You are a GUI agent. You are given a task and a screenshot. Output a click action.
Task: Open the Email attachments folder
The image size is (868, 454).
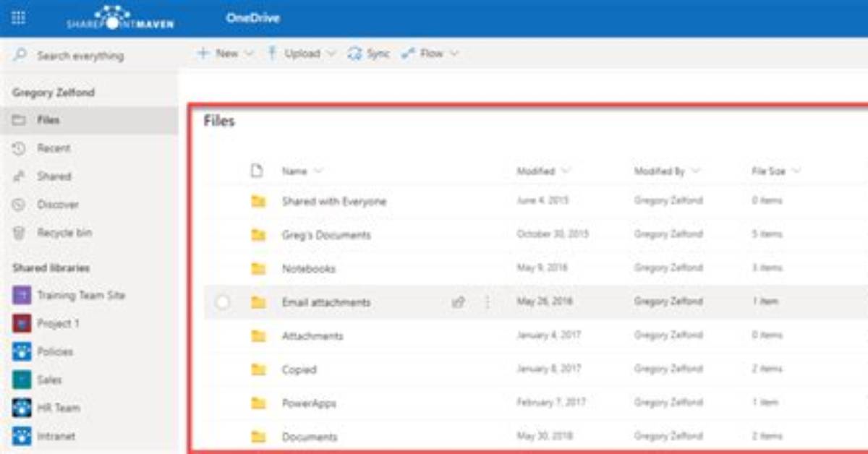(326, 302)
